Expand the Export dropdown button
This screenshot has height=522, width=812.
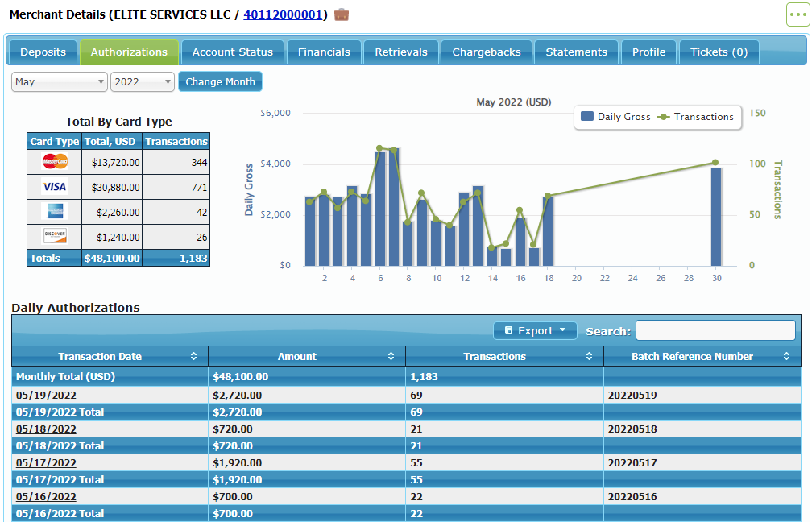tap(535, 330)
